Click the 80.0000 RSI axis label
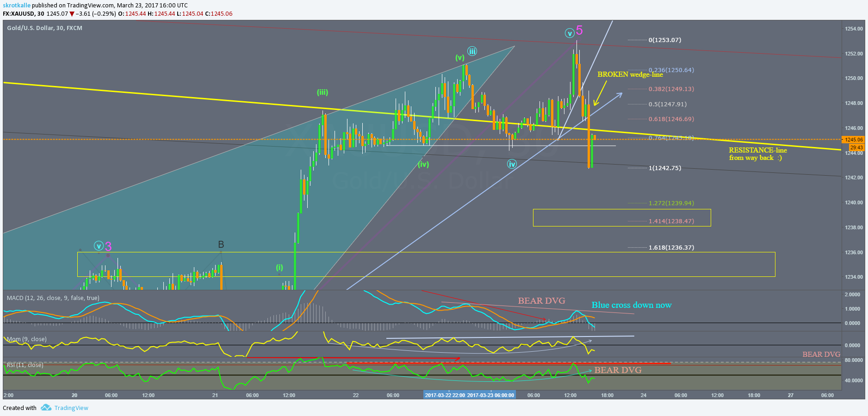868x416 pixels. (854, 360)
